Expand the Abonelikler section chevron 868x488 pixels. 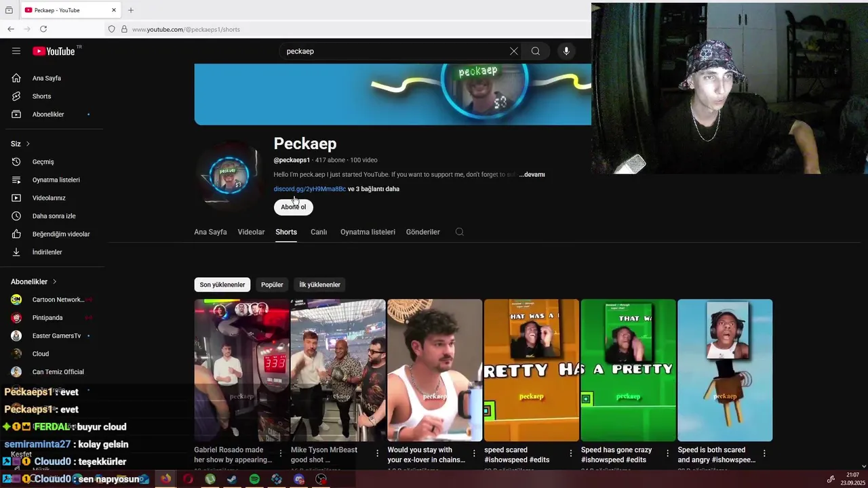tap(54, 281)
